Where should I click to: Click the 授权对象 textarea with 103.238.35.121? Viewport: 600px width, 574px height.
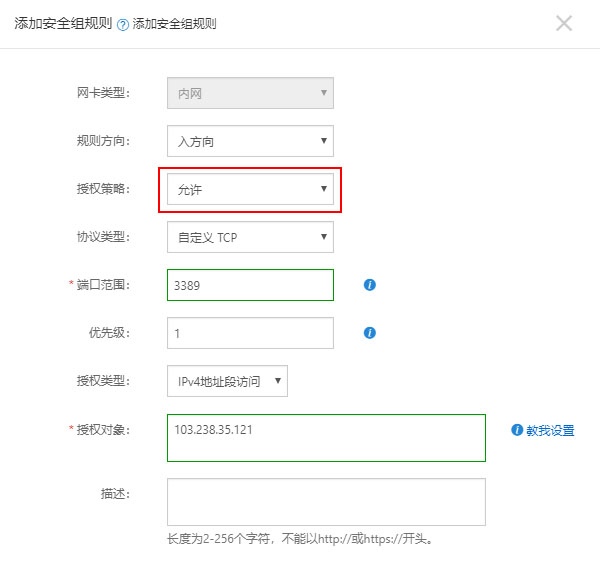[326, 438]
